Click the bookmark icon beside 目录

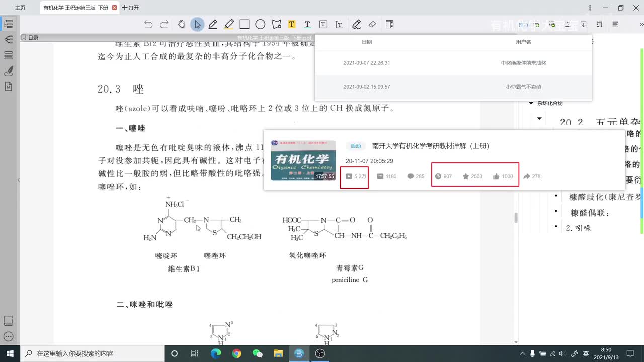[x=24, y=38]
